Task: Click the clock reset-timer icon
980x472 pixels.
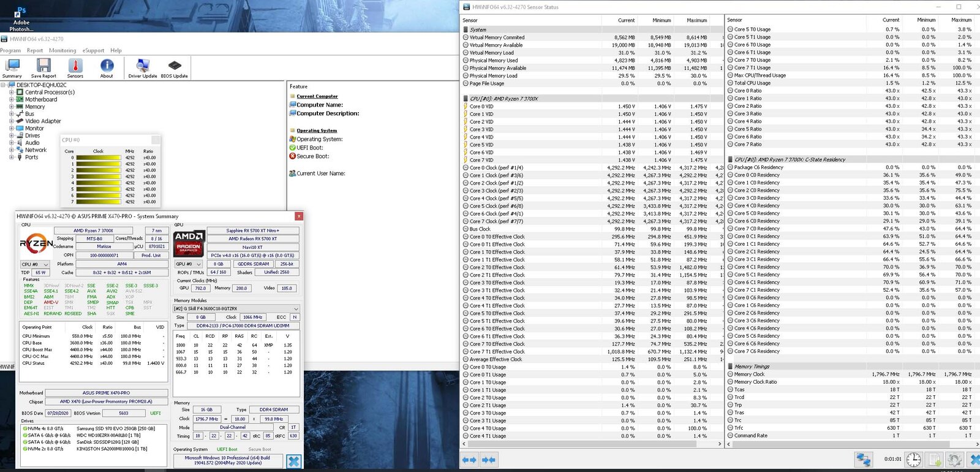Action: [913, 459]
